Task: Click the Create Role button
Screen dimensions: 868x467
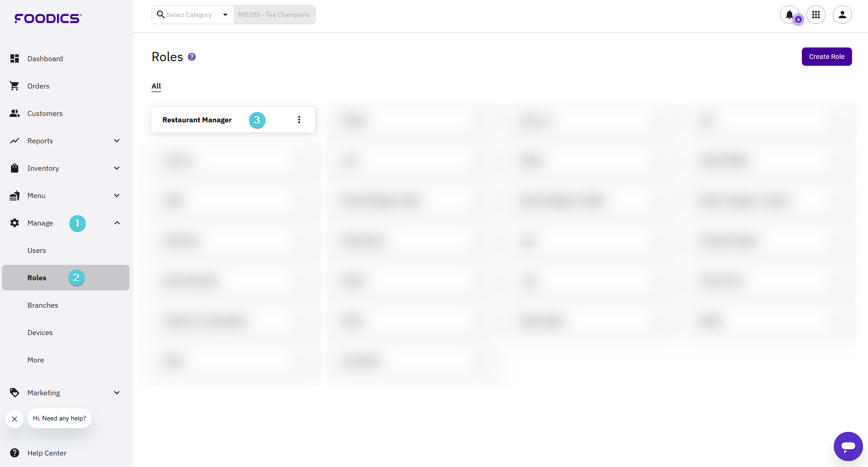Action: coord(826,57)
